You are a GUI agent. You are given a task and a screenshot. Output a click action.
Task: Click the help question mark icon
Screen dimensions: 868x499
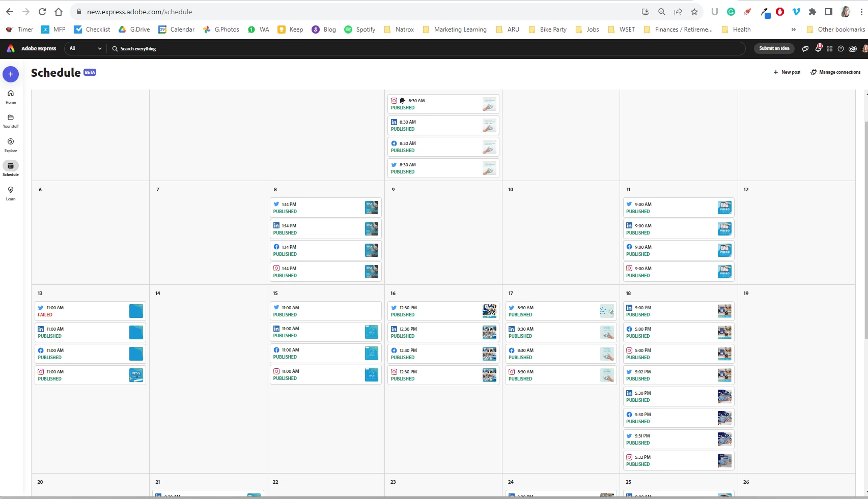pos(841,49)
